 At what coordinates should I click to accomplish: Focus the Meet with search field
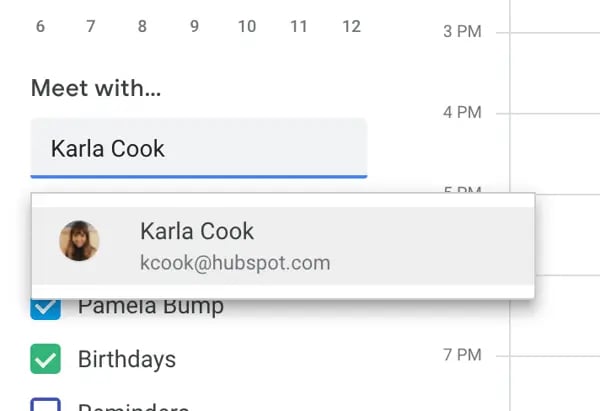pyautogui.click(x=198, y=149)
